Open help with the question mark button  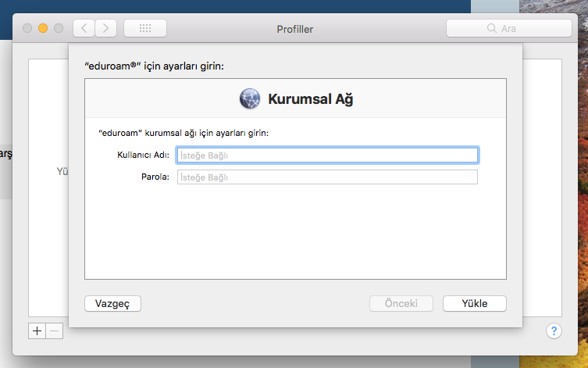click(554, 330)
